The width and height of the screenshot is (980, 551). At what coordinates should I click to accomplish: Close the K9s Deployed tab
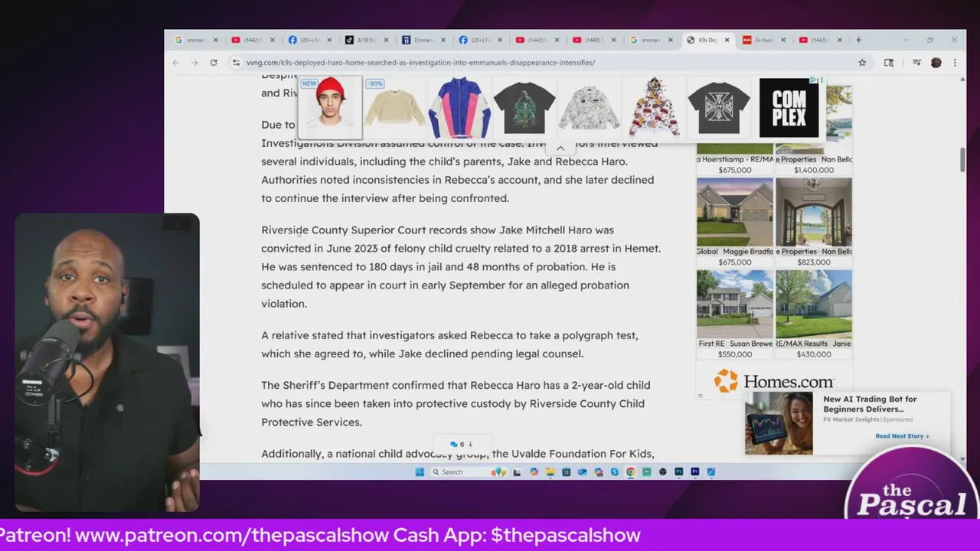click(x=727, y=40)
